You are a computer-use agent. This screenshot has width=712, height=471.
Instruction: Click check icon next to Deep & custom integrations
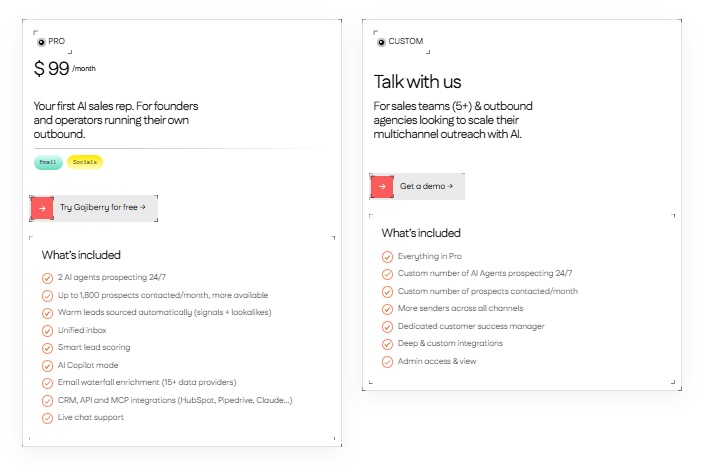387,344
